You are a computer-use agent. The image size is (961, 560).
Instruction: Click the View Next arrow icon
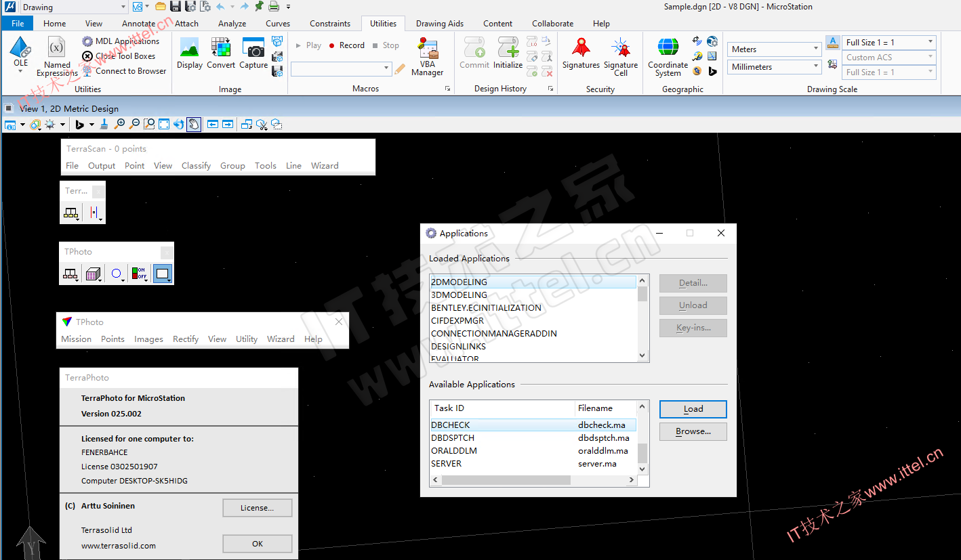point(228,125)
